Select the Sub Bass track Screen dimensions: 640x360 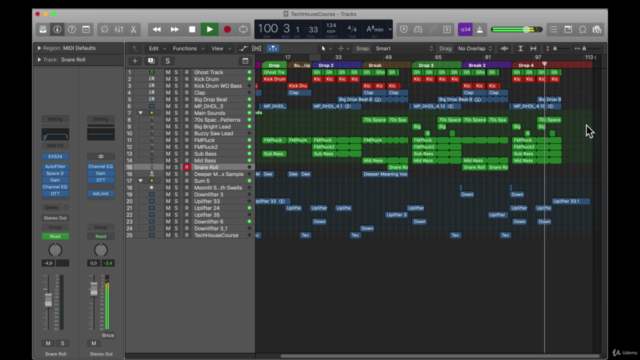pyautogui.click(x=205, y=154)
